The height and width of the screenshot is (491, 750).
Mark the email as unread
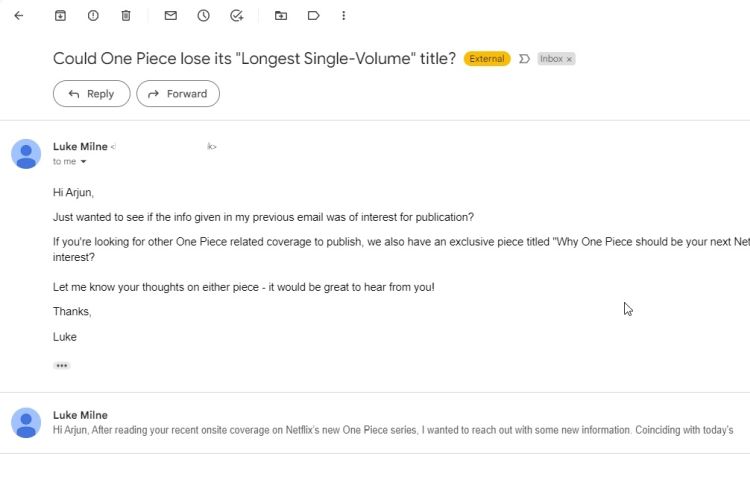coord(171,16)
